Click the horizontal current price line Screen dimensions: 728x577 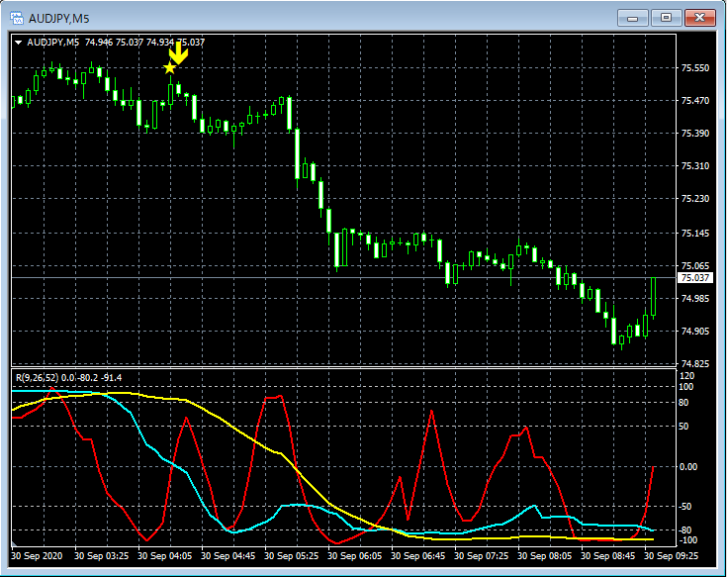[x=343, y=278]
